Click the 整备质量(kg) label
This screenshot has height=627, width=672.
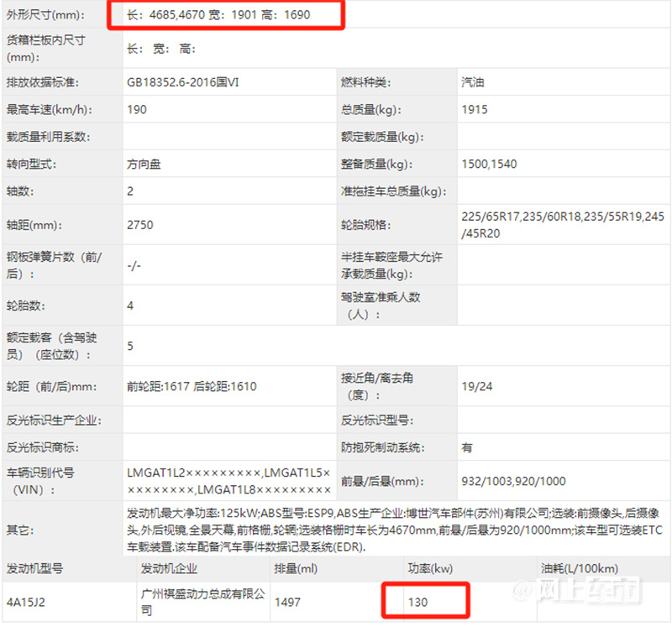coord(376,164)
